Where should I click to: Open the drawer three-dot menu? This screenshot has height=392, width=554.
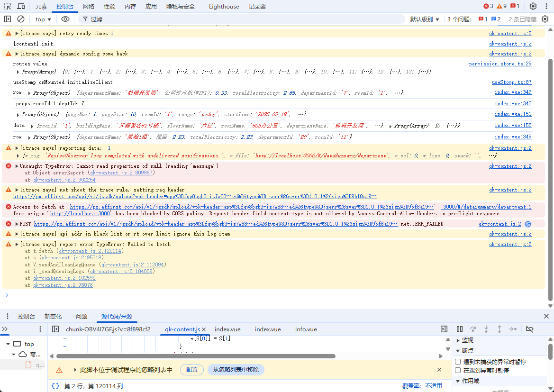[x=8, y=316]
